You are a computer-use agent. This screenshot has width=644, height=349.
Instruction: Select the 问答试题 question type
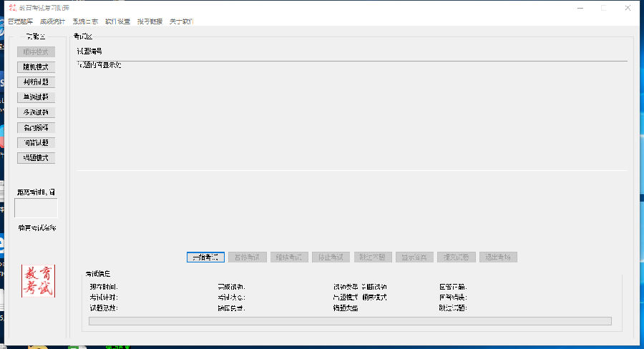pos(36,142)
